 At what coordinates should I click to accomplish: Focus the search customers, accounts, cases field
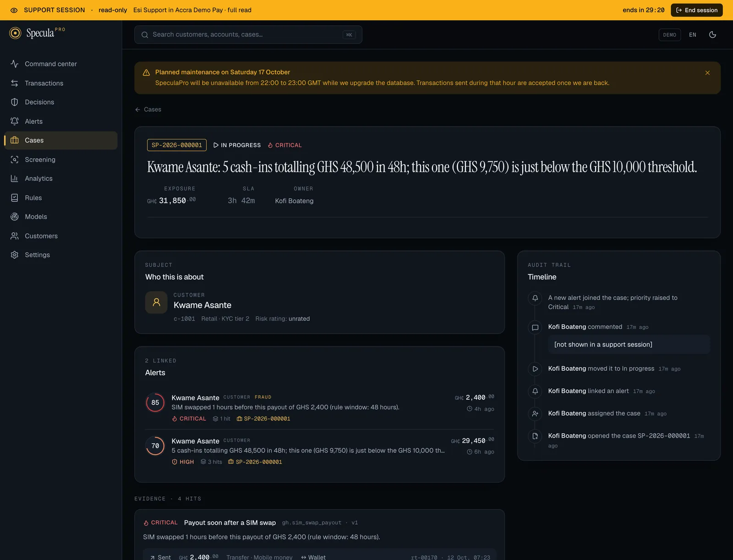(x=248, y=35)
